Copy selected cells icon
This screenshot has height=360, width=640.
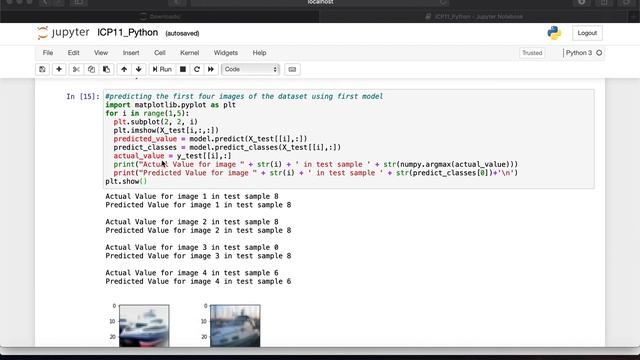tap(91, 69)
